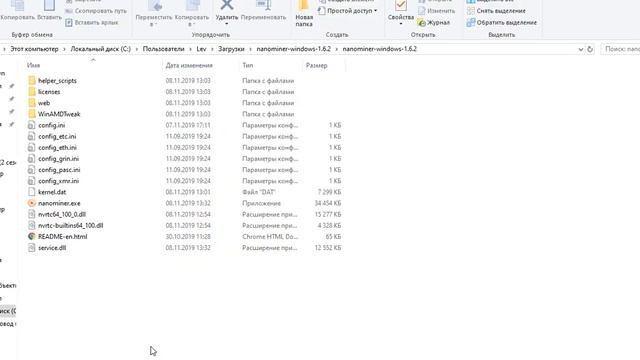Select kernel.dat file icon
The image size is (640, 360).
pyautogui.click(x=31, y=192)
